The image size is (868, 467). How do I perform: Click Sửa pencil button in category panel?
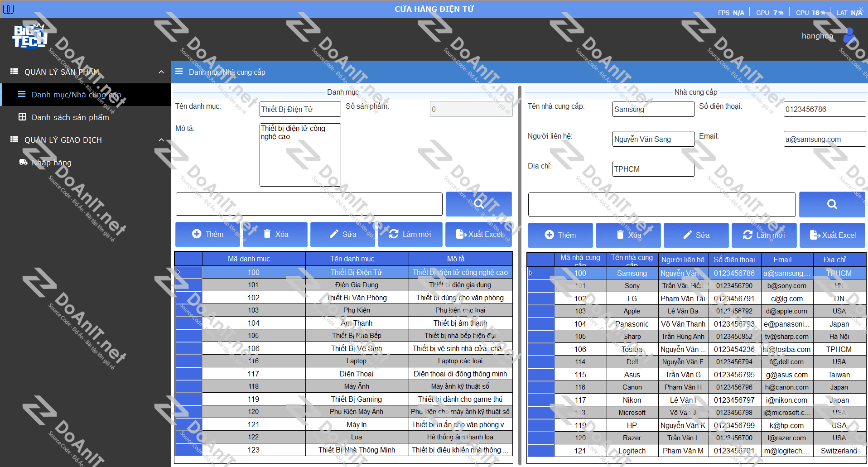[342, 234]
